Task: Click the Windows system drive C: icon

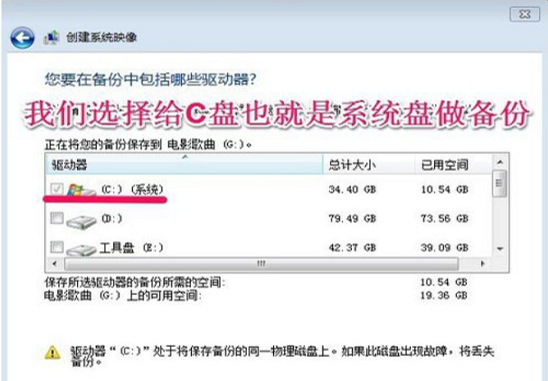Action: [81, 190]
